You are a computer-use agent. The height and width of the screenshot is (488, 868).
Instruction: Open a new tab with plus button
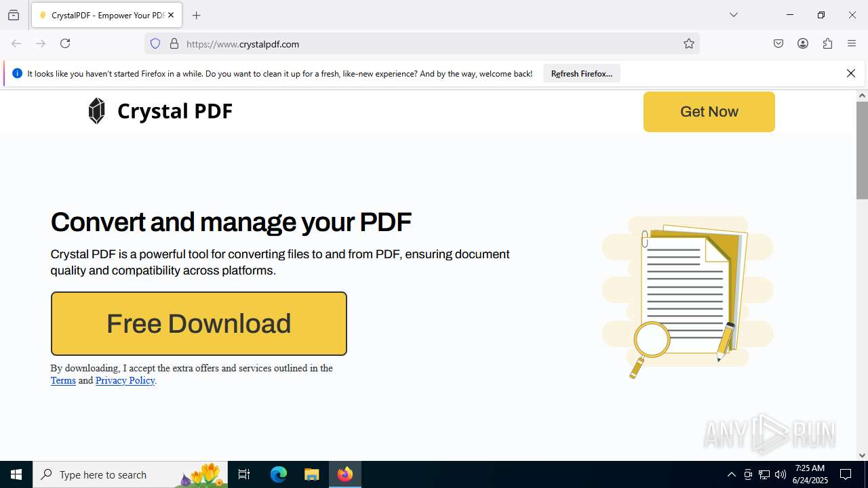click(x=197, y=15)
